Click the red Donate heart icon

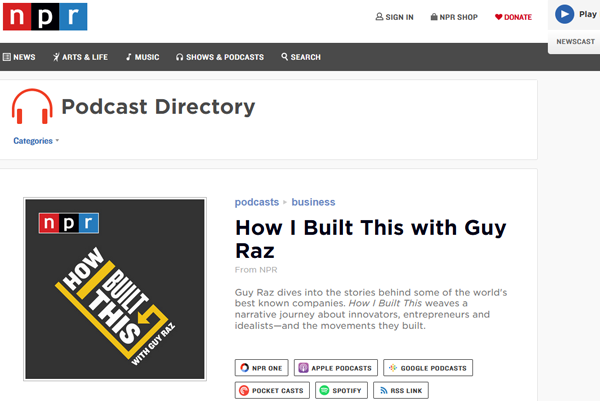[498, 17]
